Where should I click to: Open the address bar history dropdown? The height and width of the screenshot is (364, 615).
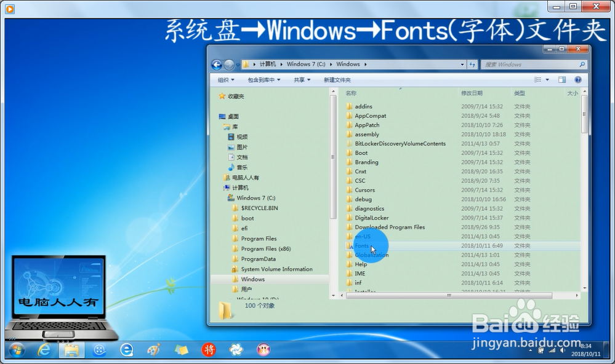pos(462,65)
